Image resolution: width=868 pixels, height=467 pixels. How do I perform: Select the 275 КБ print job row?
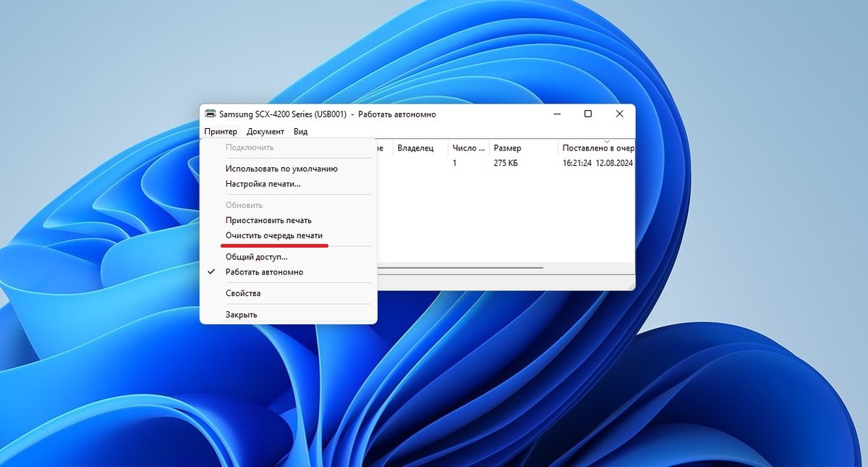[x=506, y=164]
